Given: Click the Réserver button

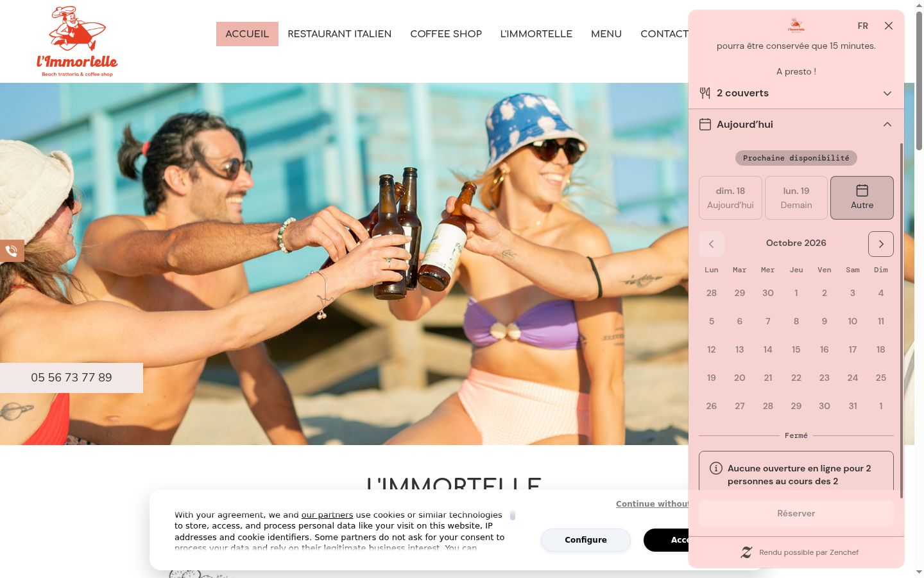Looking at the screenshot, I should [x=796, y=513].
